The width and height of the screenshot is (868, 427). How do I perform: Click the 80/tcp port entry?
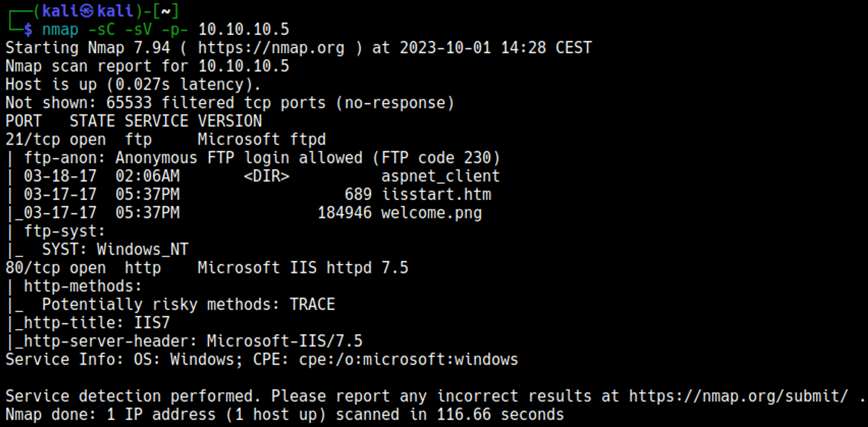tap(33, 268)
